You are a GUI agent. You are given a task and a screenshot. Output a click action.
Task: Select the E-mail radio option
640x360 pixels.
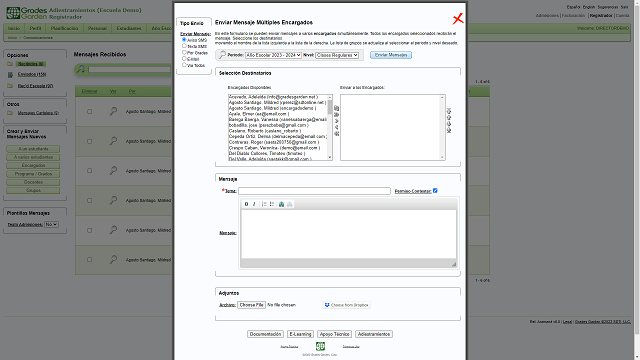coord(184,58)
